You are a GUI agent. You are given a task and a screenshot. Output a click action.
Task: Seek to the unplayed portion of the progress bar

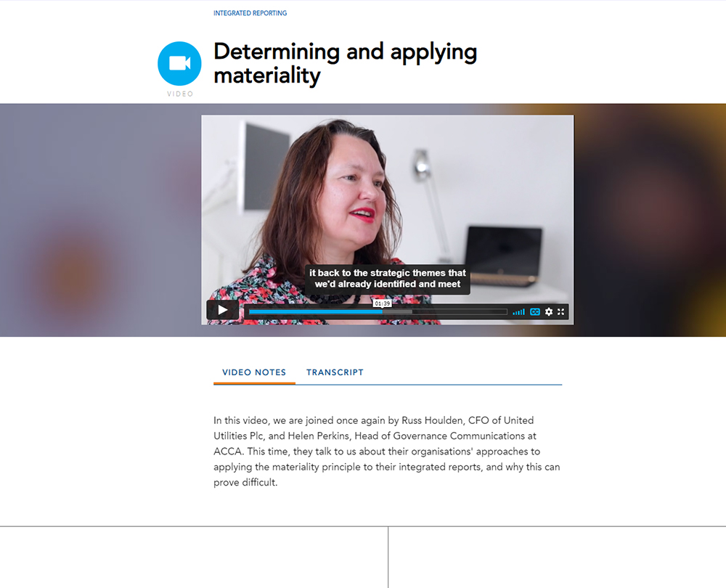point(460,312)
